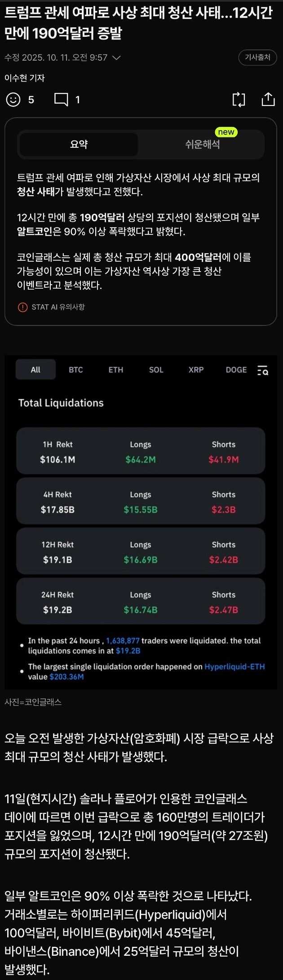Select the ETH filter tab
Screen dimensions: 283x980
116,370
